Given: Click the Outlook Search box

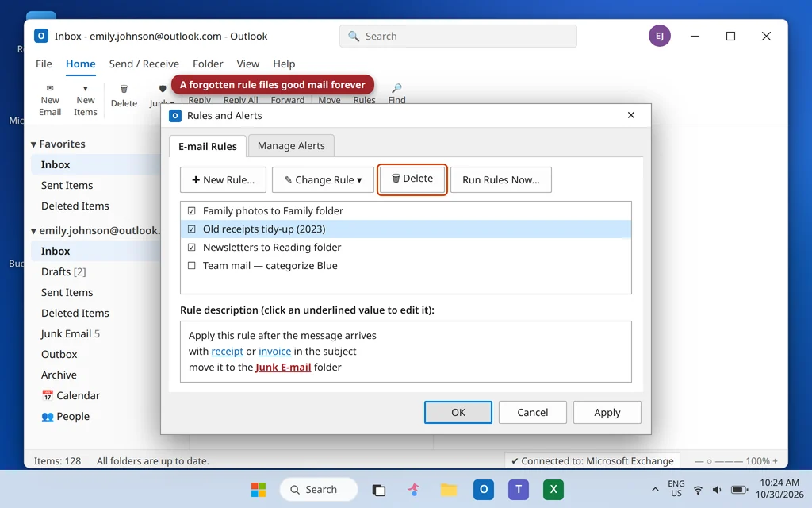Looking at the screenshot, I should [x=458, y=37].
